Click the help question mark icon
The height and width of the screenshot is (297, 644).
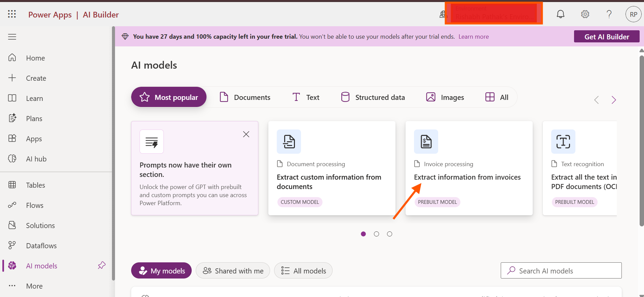609,14
